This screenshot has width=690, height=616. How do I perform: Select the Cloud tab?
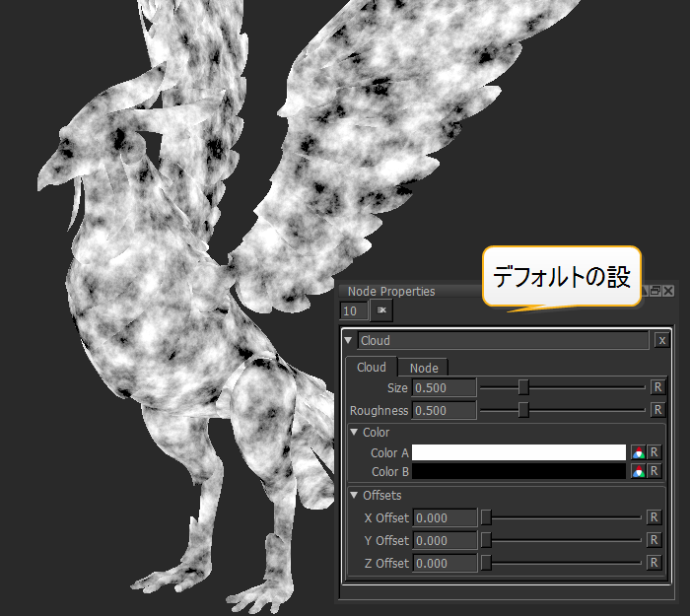(372, 368)
